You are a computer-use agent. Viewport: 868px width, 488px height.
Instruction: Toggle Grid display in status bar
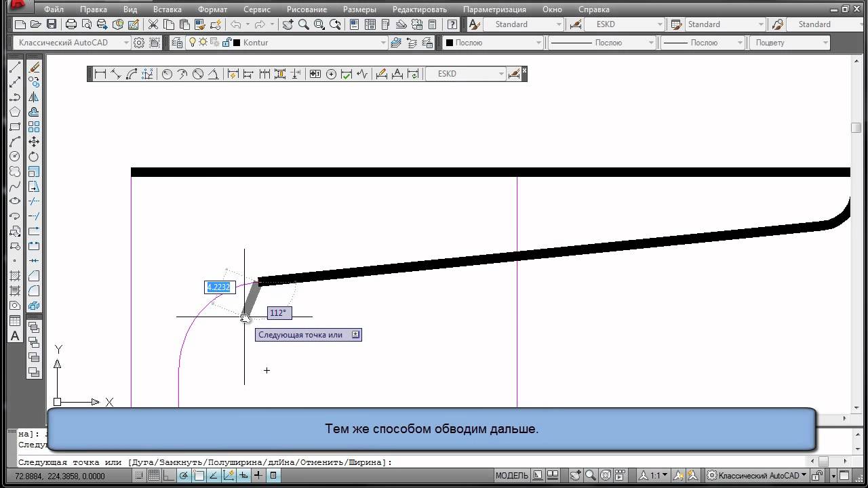pyautogui.click(x=155, y=476)
